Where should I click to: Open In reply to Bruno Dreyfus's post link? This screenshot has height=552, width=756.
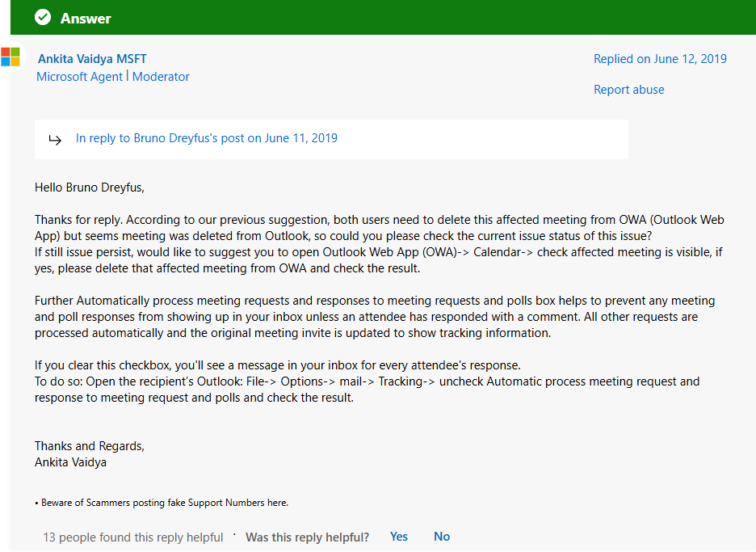[x=206, y=138]
